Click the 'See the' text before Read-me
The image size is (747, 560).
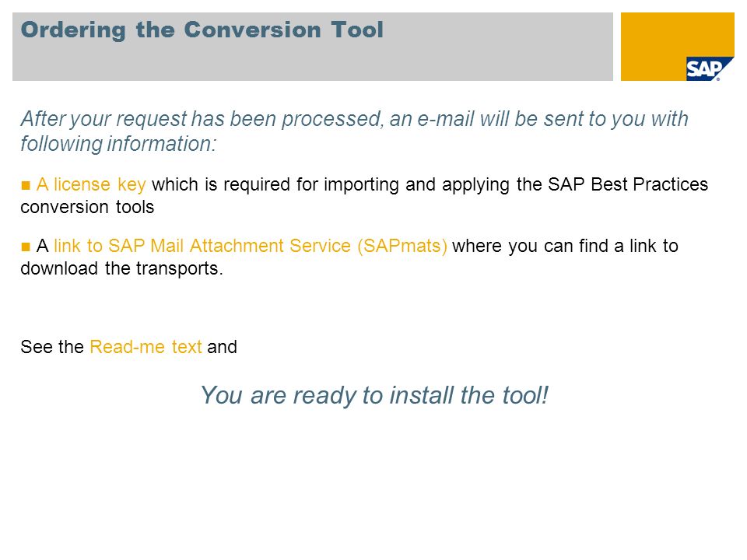point(52,347)
